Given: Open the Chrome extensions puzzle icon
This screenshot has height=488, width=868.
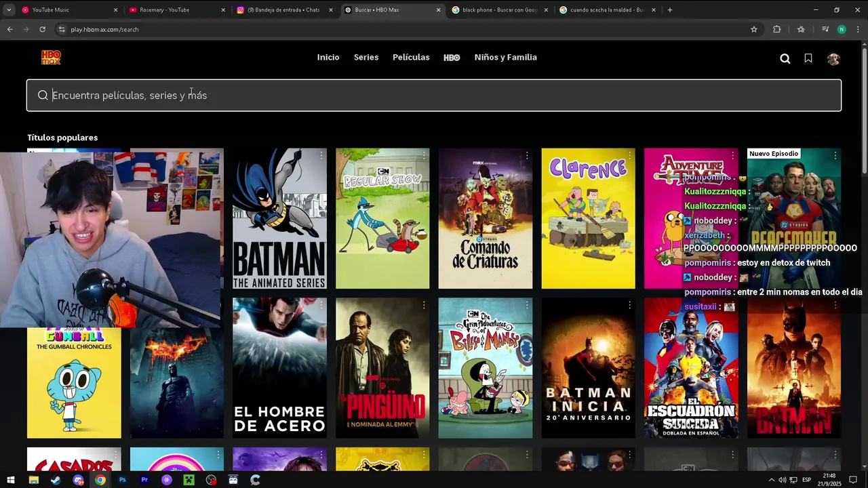Looking at the screenshot, I should (777, 29).
